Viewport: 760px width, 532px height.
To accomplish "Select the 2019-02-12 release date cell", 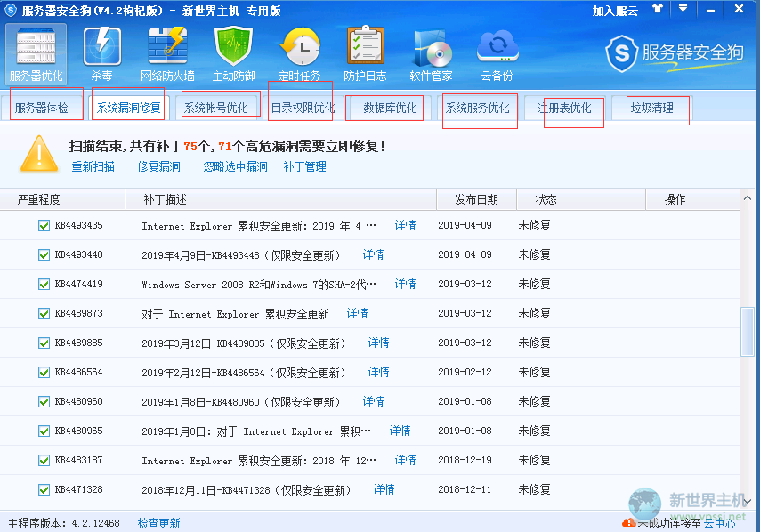I will 465,372.
